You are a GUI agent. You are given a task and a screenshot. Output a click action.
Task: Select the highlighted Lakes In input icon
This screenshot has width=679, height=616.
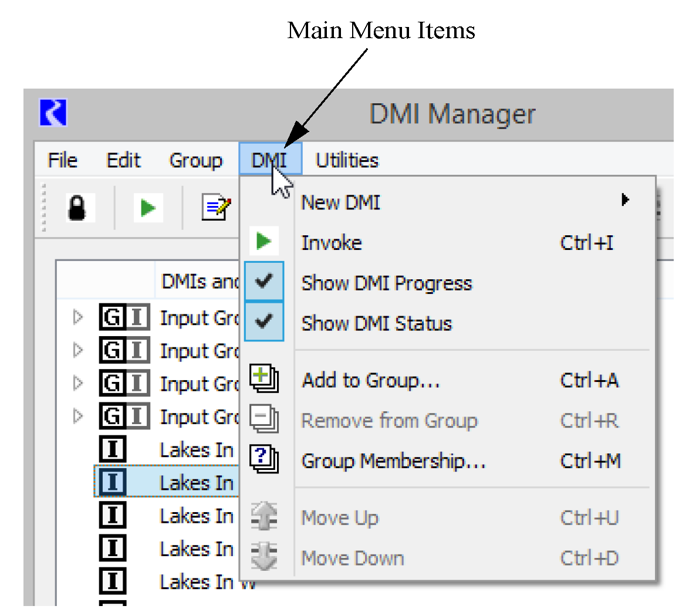click(x=113, y=482)
